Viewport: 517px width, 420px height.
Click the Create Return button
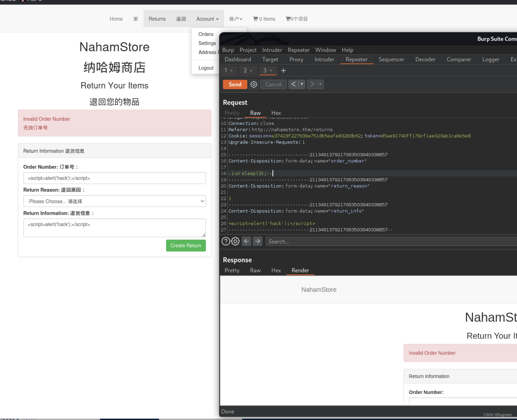(x=186, y=245)
